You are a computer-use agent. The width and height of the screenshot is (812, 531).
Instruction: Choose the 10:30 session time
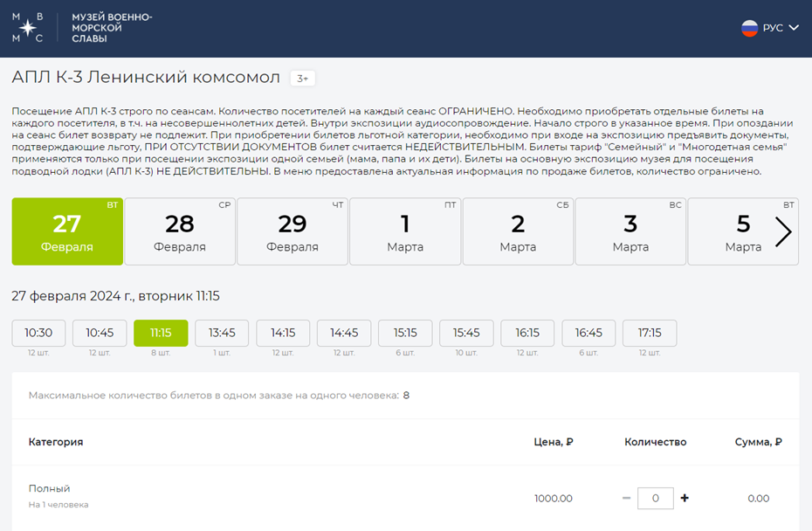click(x=38, y=333)
